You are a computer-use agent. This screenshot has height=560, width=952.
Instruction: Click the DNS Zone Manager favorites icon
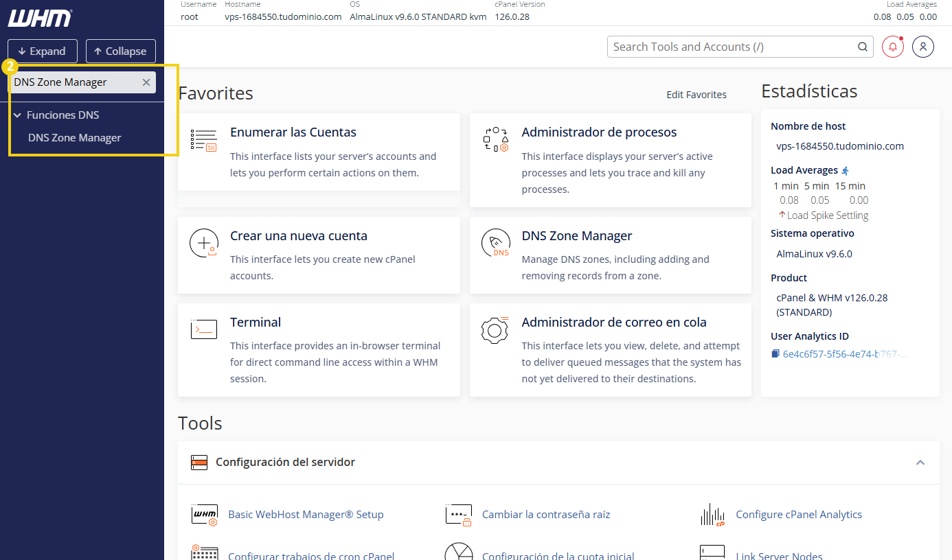point(495,244)
